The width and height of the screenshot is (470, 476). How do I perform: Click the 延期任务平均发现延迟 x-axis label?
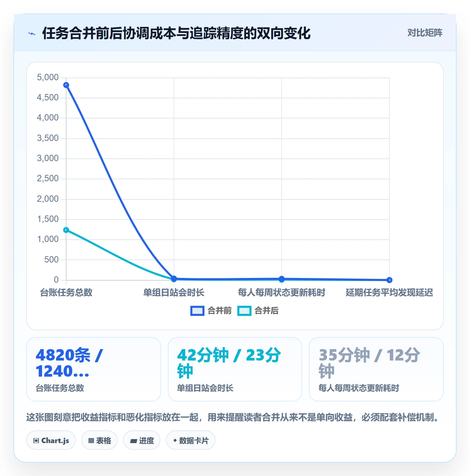(x=389, y=293)
